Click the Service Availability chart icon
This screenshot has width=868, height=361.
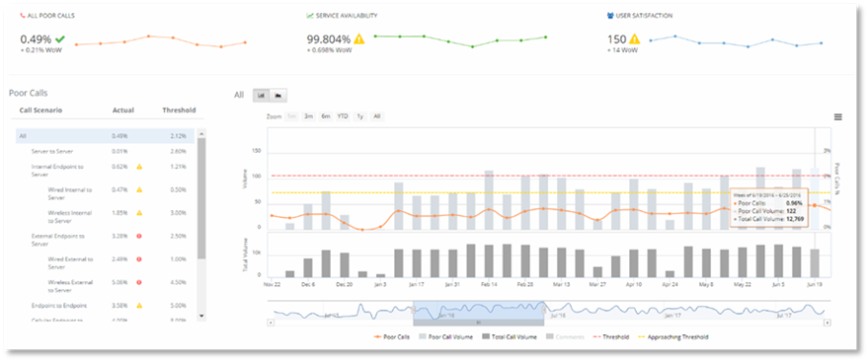[310, 16]
